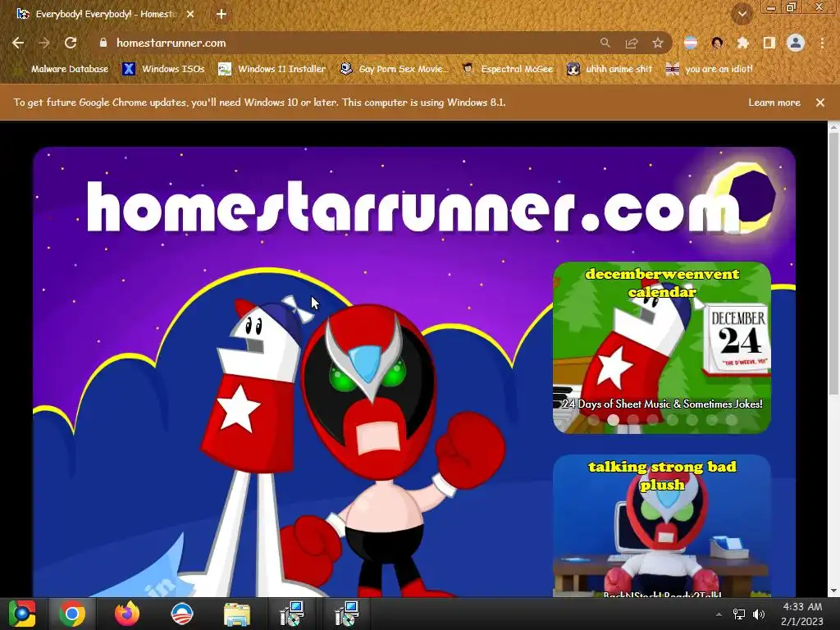Toggle the Chrome side panel
This screenshot has width=840, height=630.
769,43
